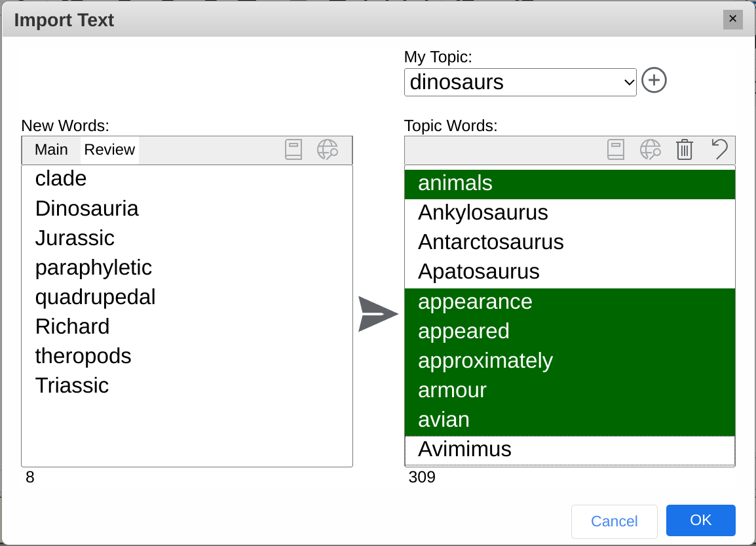The image size is (756, 546).
Task: Select appeared in Topic Words list
Action: pos(570,332)
